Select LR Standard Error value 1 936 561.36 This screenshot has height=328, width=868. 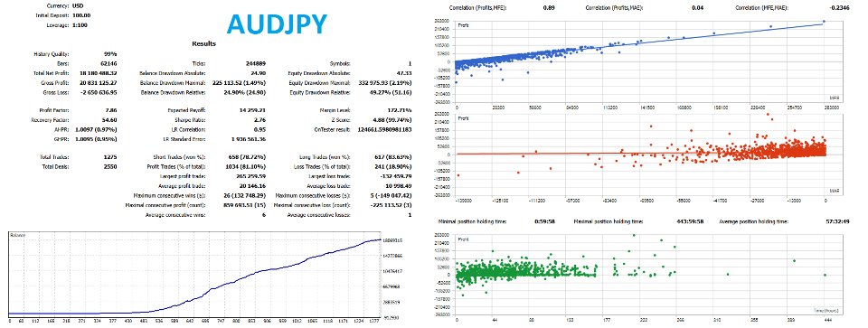coord(248,139)
